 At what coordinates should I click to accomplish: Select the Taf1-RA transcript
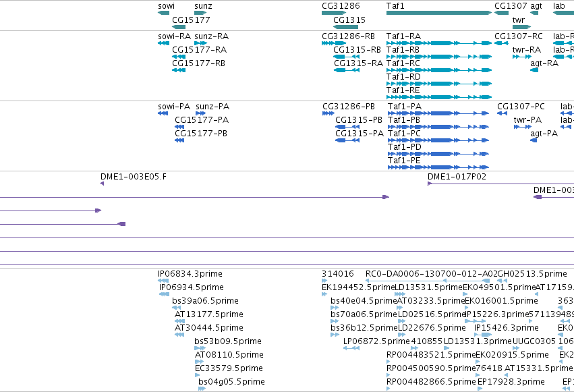(x=439, y=43)
